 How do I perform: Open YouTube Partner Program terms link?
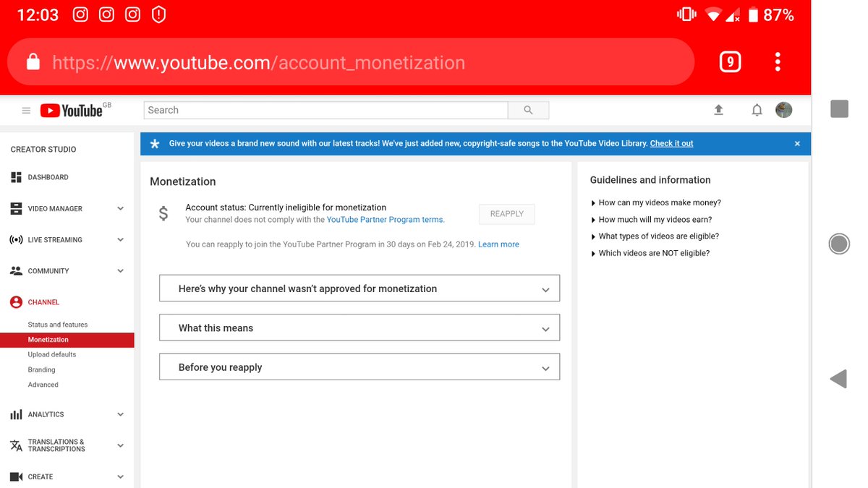click(386, 220)
